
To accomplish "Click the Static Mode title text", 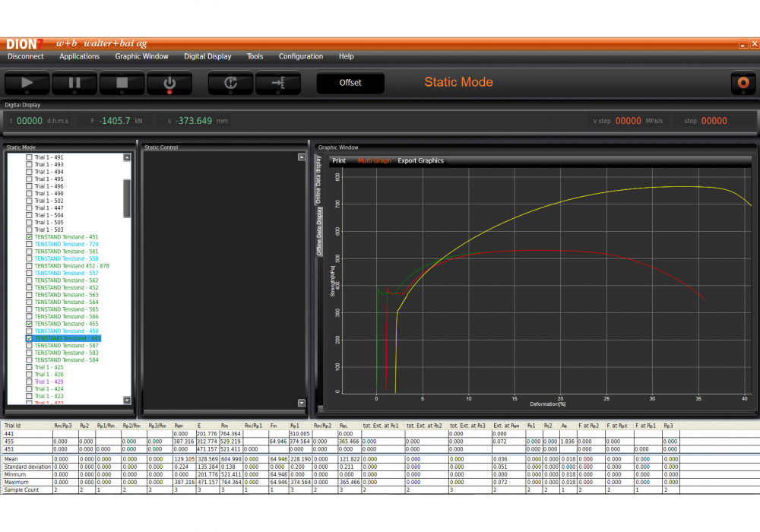I will click(x=458, y=82).
